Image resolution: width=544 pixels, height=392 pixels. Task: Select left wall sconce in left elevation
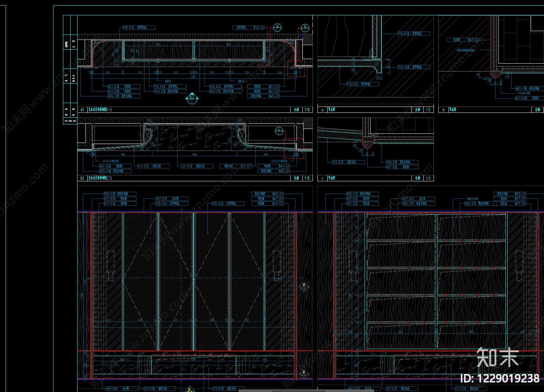point(111,261)
